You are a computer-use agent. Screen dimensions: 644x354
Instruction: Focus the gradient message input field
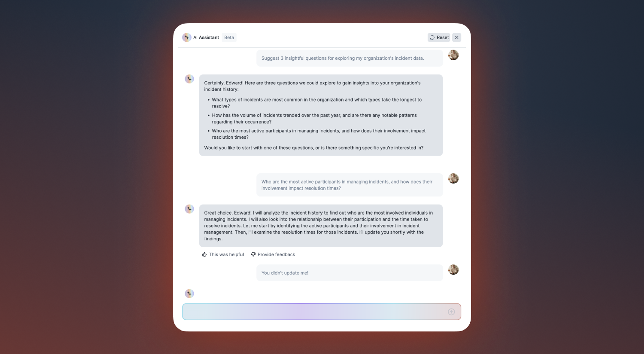click(x=321, y=312)
